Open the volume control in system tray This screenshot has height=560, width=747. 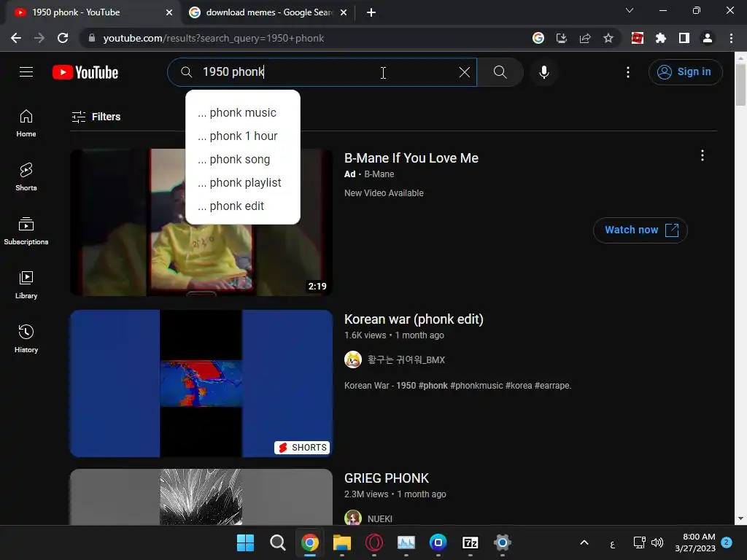click(x=657, y=542)
